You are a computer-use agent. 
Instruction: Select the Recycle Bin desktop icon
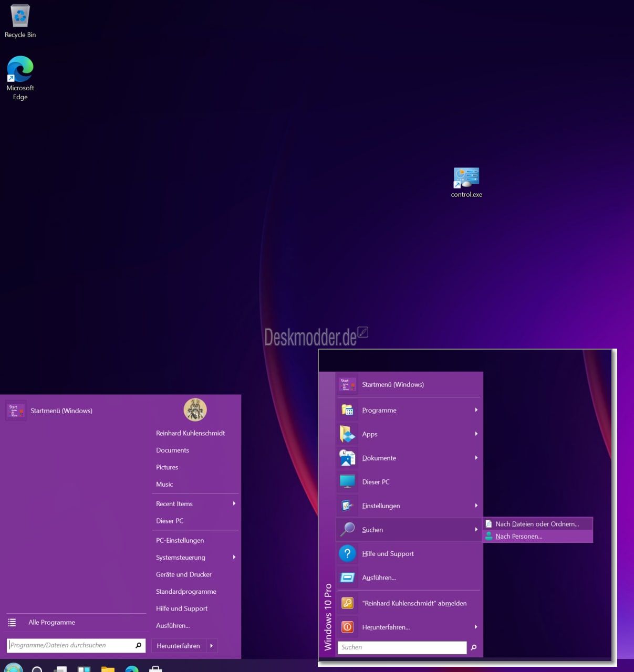click(20, 22)
